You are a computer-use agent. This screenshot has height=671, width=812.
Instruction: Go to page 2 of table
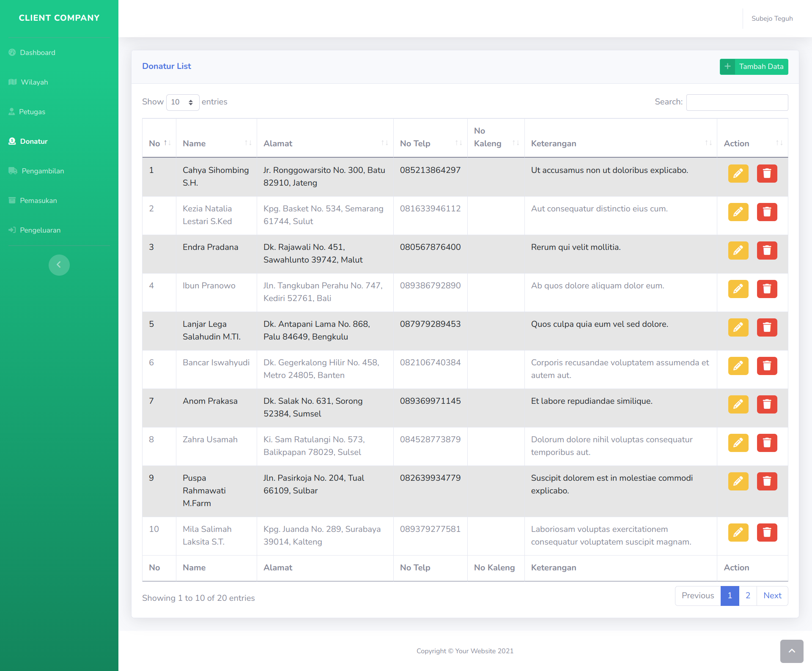(748, 595)
